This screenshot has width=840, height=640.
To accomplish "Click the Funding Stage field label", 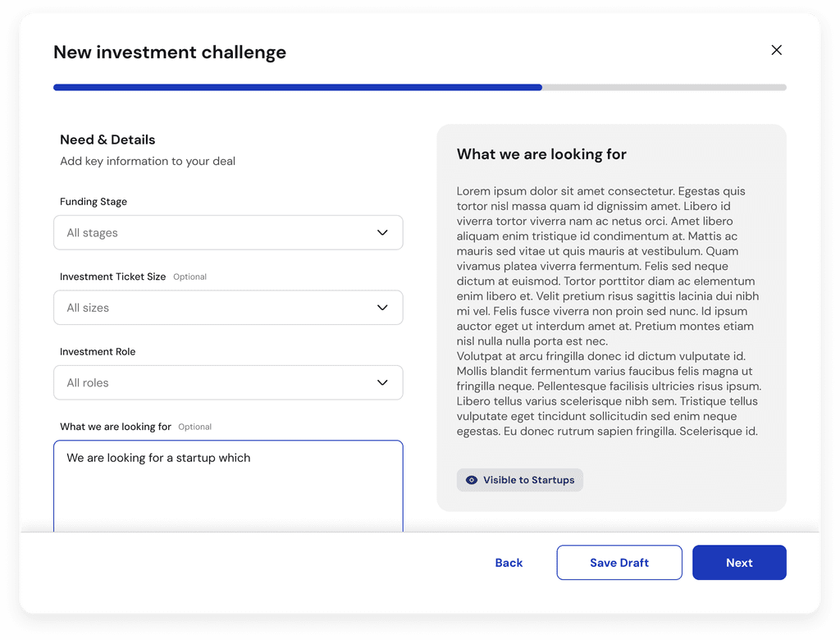I will (94, 202).
